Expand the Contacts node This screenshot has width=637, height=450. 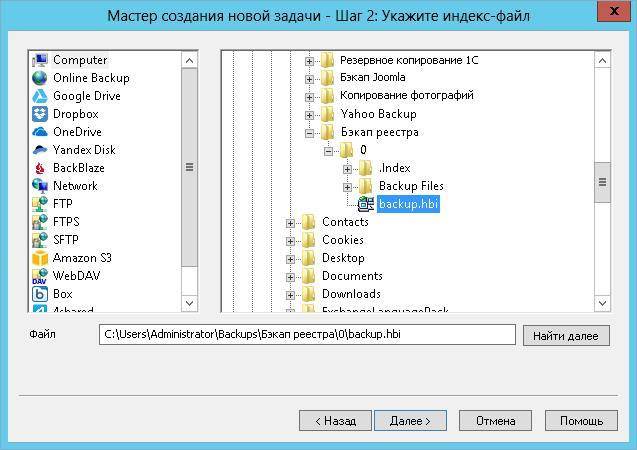290,223
